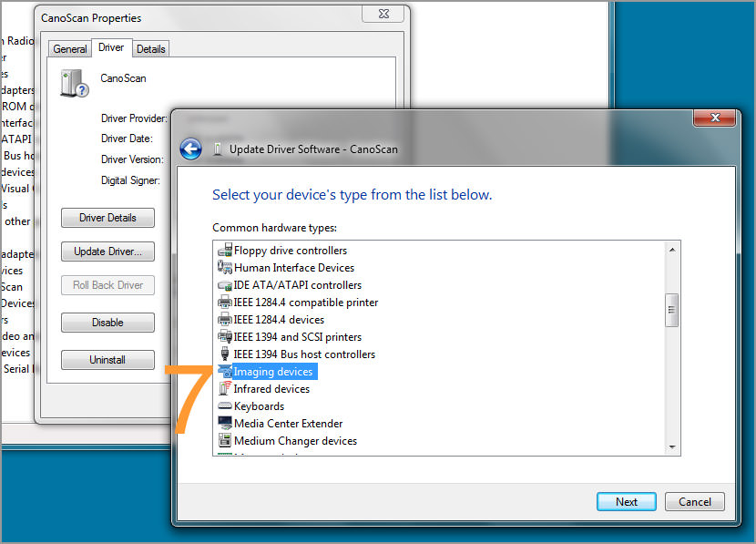Disable the CanoScan device
Viewport: 756px width, 544px height.
pyautogui.click(x=107, y=322)
